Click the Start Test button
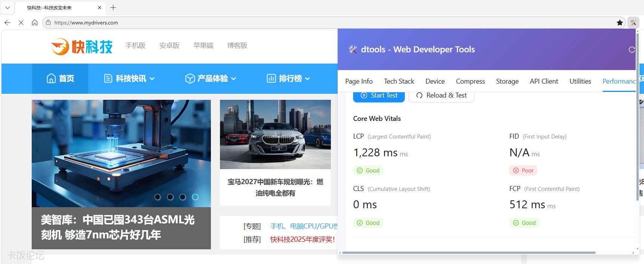Image resolution: width=644 pixels, height=264 pixels. pyautogui.click(x=379, y=96)
